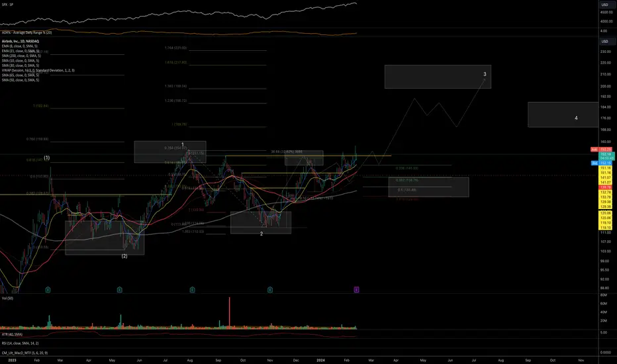The width and height of the screenshot is (617, 364).
Task: Select the SMA (30, close) indicator legend
Action: pos(21,66)
